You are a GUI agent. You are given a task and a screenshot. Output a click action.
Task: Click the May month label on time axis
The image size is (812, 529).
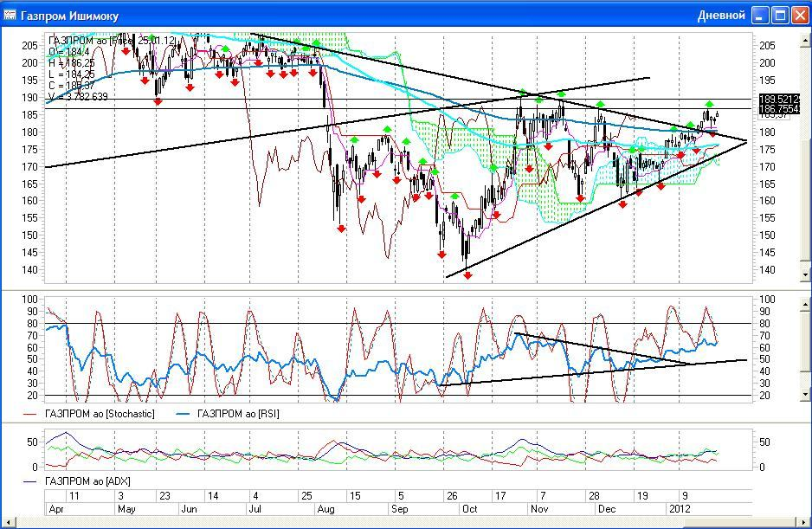click(126, 509)
